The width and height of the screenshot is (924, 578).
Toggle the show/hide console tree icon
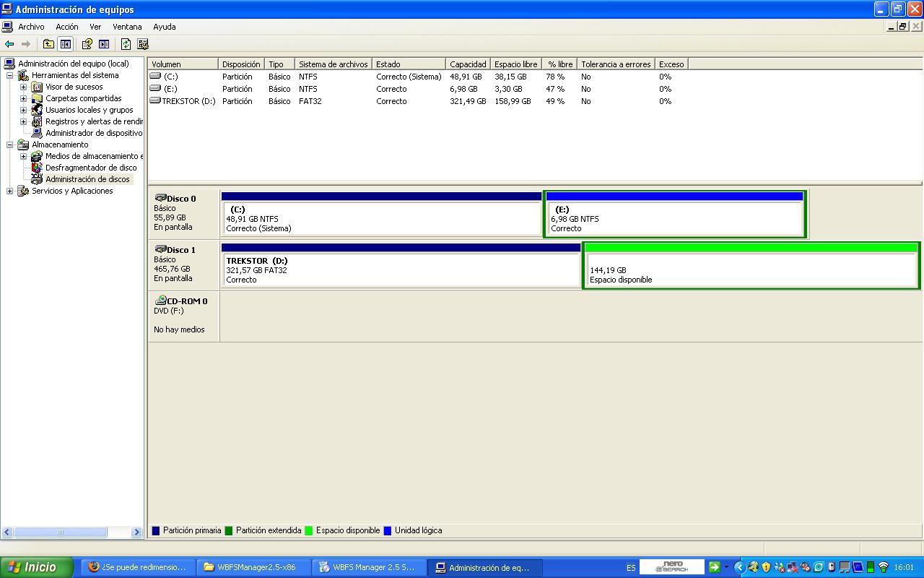(66, 44)
